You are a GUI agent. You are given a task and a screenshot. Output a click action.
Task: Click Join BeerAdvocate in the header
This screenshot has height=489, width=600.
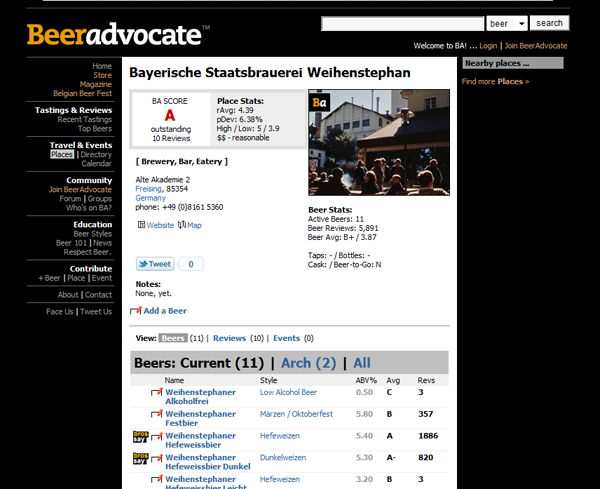point(536,46)
